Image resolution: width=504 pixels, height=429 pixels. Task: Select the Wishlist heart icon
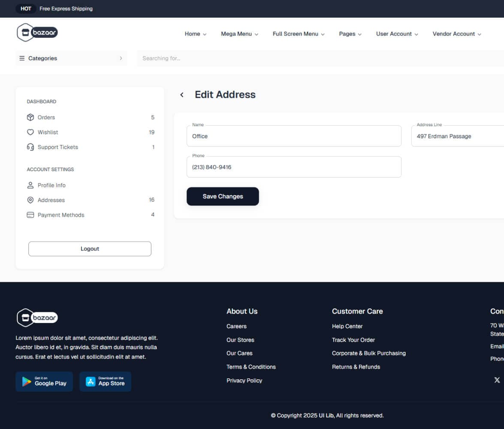coord(30,132)
